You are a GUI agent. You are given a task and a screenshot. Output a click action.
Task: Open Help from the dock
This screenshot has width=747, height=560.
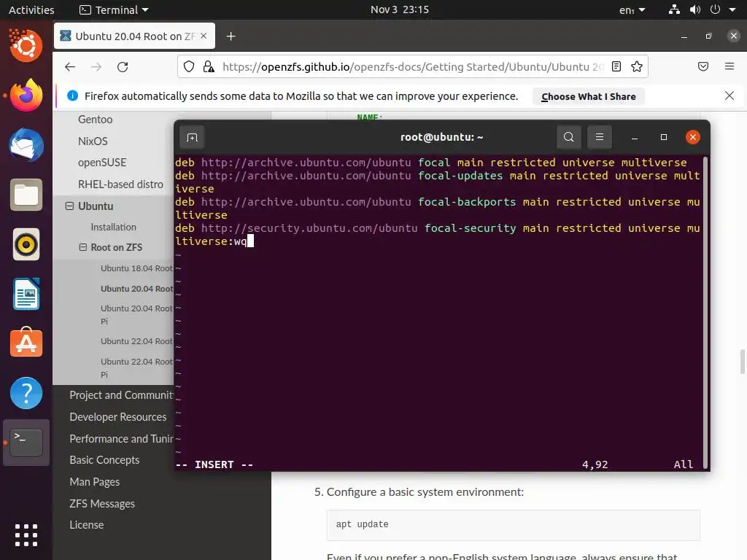26,393
